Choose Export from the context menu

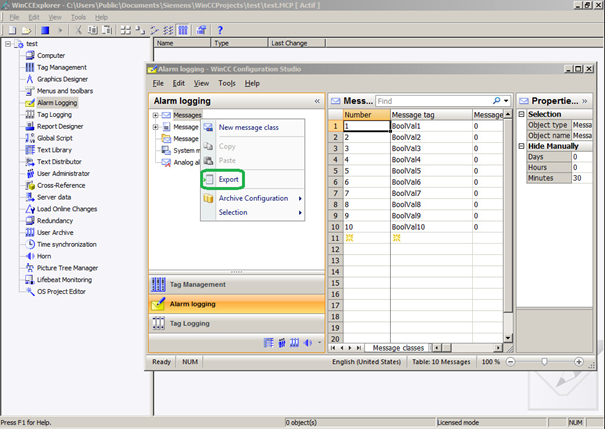pyautogui.click(x=229, y=179)
